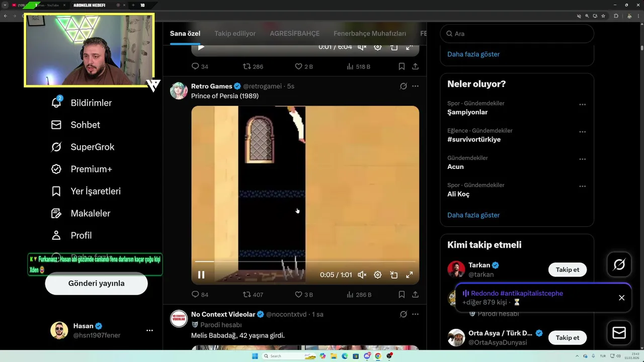Switch to Sana özel tab
The width and height of the screenshot is (644, 362).
click(x=185, y=34)
